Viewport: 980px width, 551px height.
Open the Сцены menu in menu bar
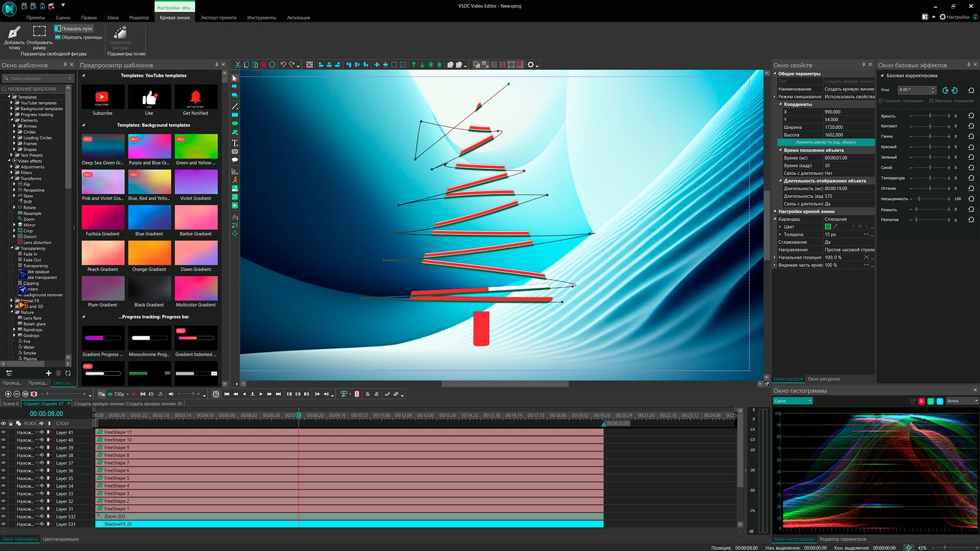point(62,17)
